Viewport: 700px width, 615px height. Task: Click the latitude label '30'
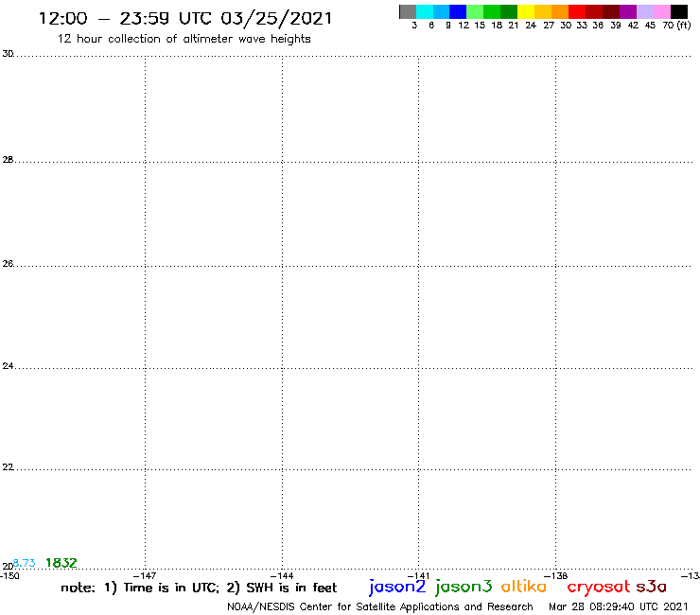[x=8, y=54]
